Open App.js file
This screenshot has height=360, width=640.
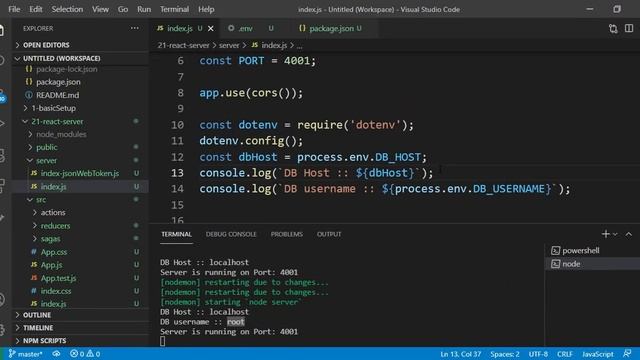point(51,265)
